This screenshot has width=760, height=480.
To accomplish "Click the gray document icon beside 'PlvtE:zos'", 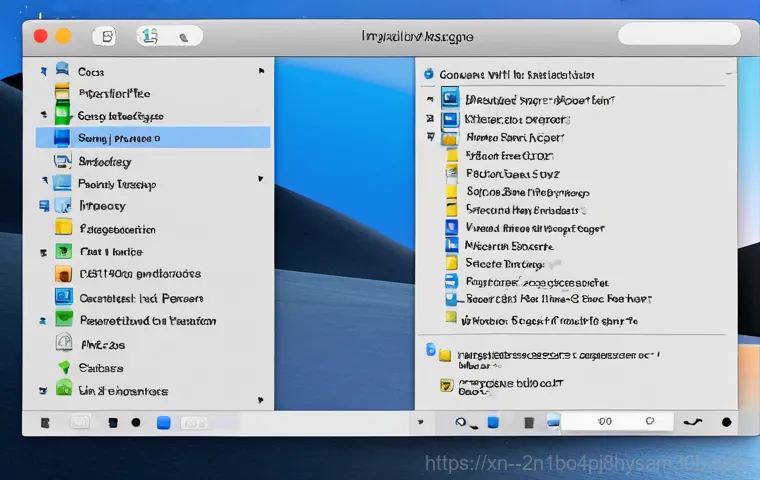I will click(x=64, y=342).
